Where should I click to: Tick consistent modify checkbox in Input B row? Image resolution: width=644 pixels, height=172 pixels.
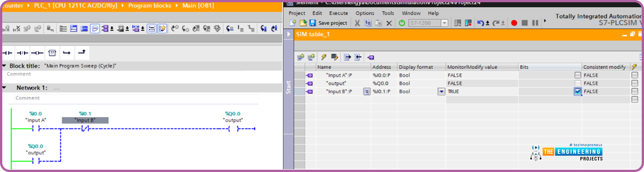tap(635, 91)
